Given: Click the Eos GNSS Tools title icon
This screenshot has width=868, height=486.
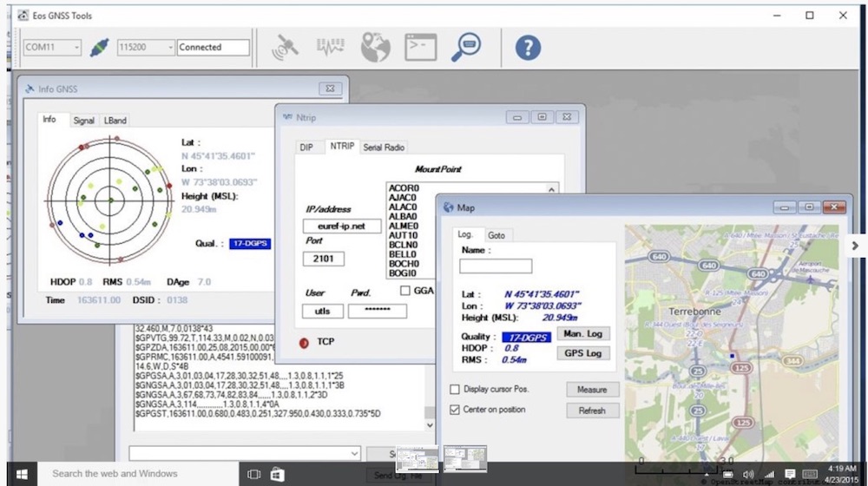Looking at the screenshot, I should point(23,16).
